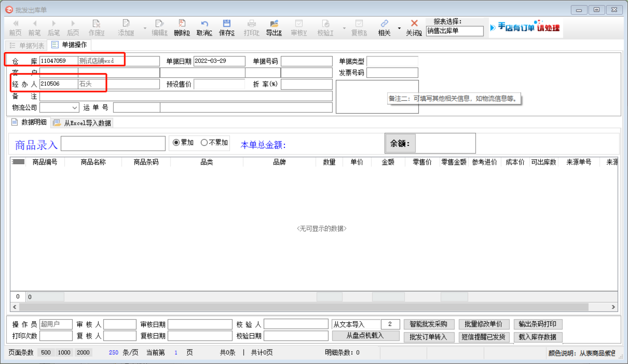The height and width of the screenshot is (364, 628).
Task: Open dropdown arrow next to 相关
Action: click(399, 28)
